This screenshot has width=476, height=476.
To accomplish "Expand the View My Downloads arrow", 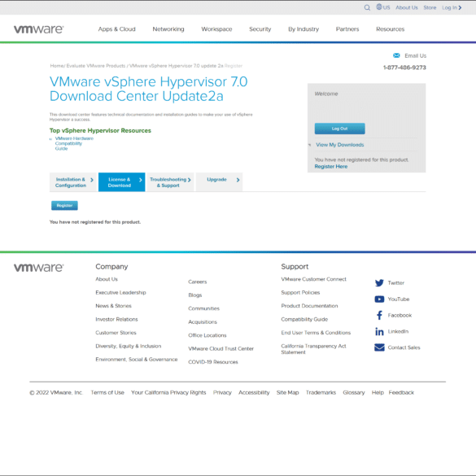I will coord(309,145).
